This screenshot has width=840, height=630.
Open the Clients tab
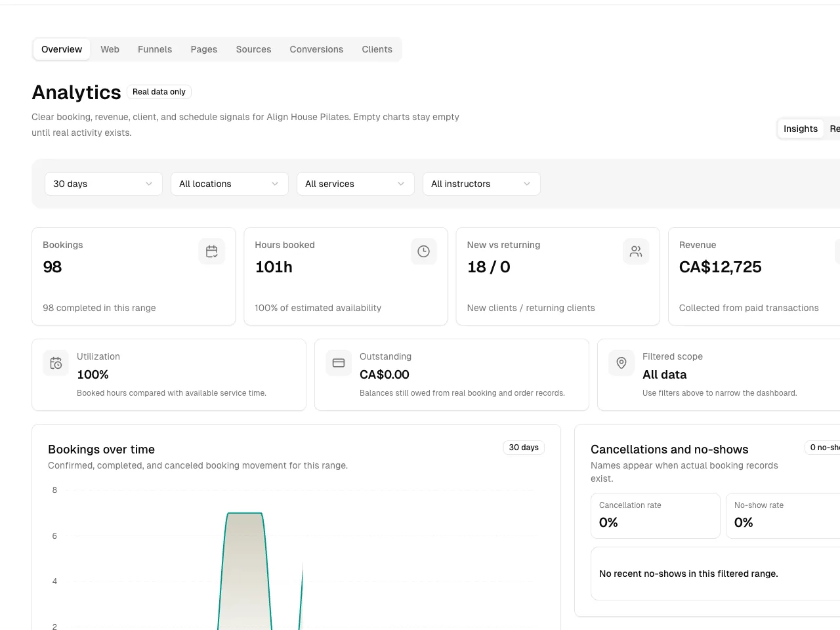(377, 49)
